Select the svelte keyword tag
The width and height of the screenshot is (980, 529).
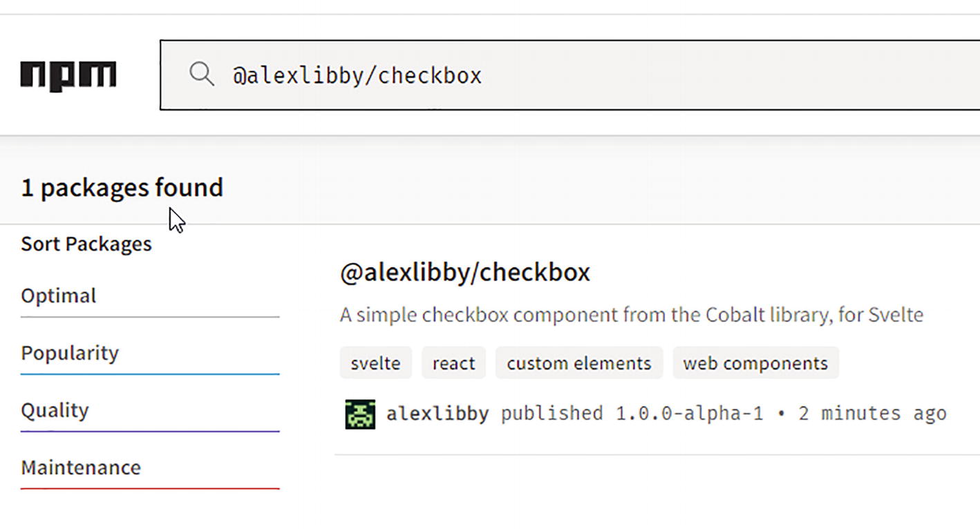click(375, 363)
